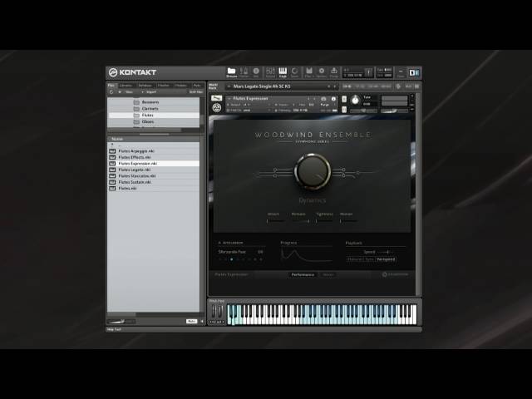Click the browser file list vertical scrollbar
The width and height of the screenshot is (532, 399).
coord(203,224)
